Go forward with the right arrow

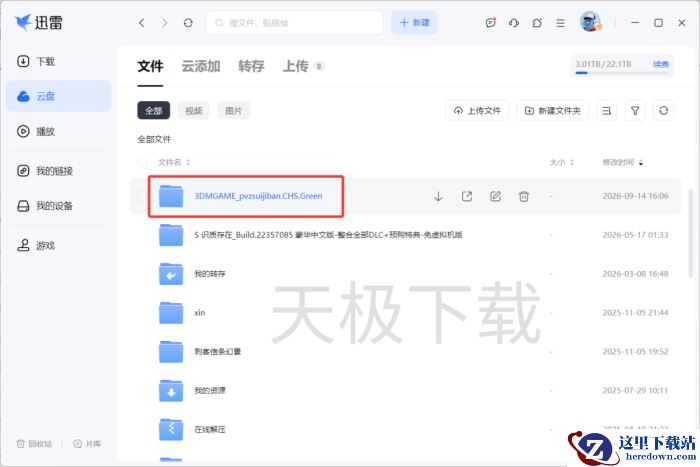coord(165,23)
